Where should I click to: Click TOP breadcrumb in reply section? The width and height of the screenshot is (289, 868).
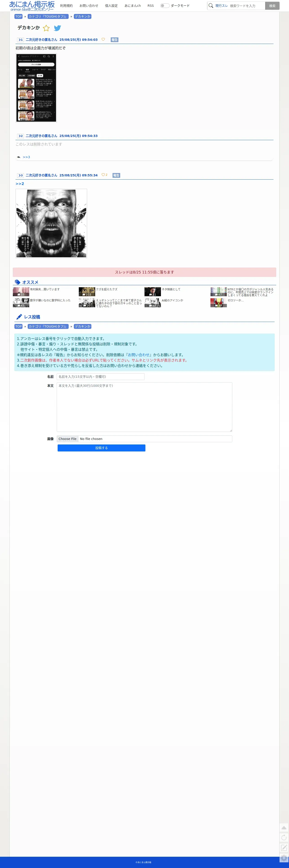tap(18, 326)
